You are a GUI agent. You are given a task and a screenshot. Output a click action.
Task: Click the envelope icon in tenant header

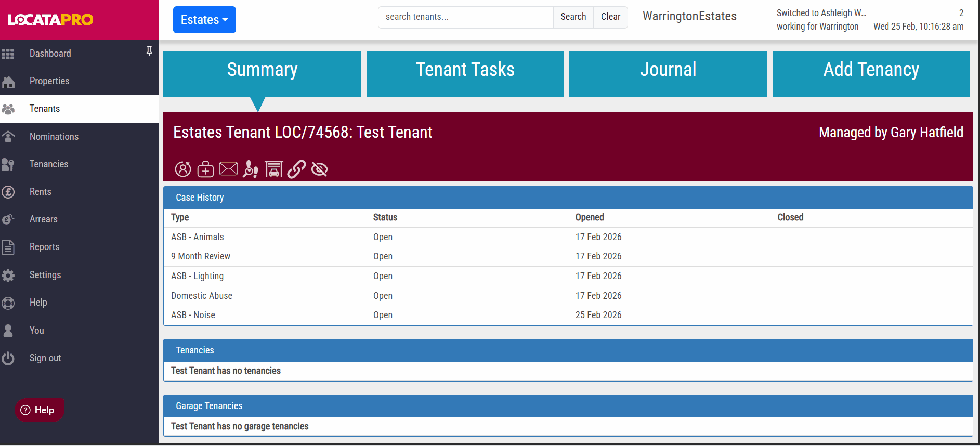pos(228,169)
